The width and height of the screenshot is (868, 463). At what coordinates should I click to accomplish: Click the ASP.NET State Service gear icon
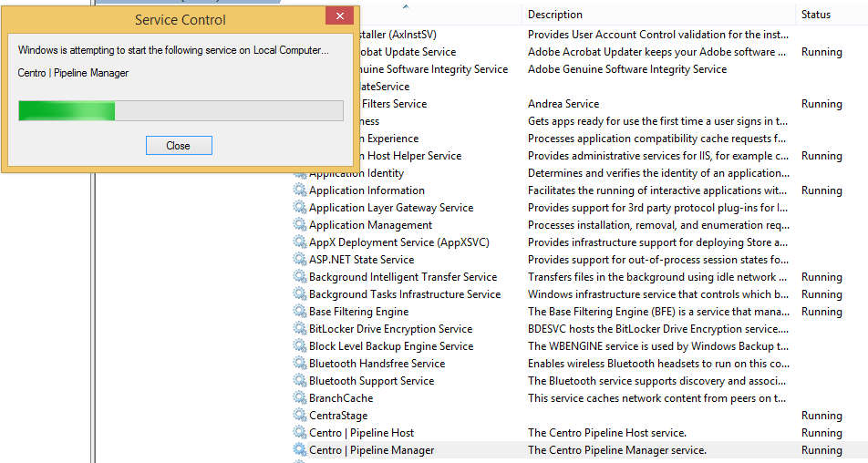click(x=300, y=260)
